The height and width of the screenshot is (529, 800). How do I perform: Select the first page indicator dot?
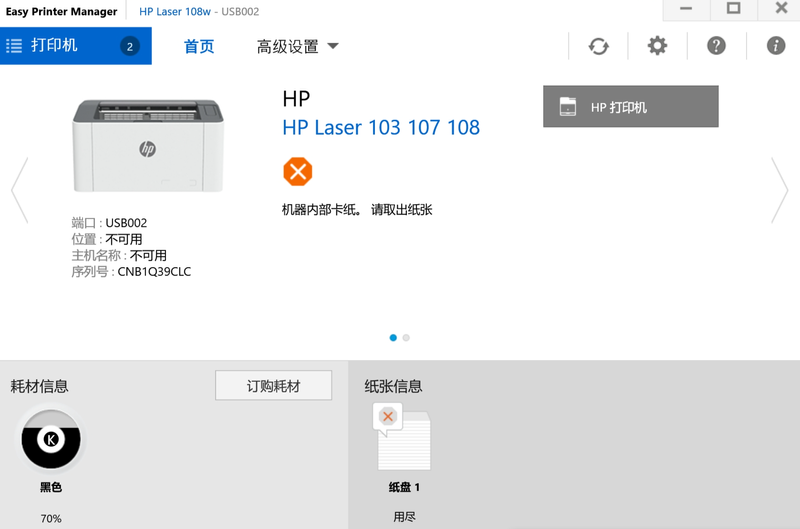pos(393,338)
